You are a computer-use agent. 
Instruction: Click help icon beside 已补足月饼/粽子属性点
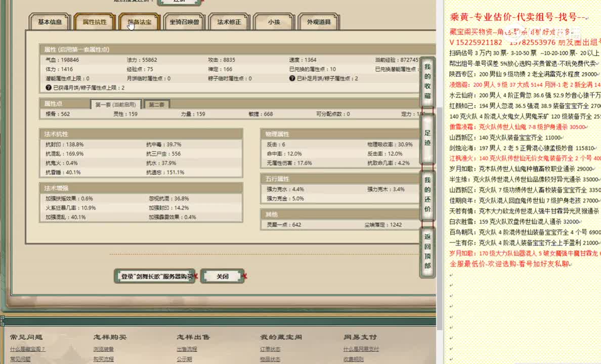[x=292, y=78]
